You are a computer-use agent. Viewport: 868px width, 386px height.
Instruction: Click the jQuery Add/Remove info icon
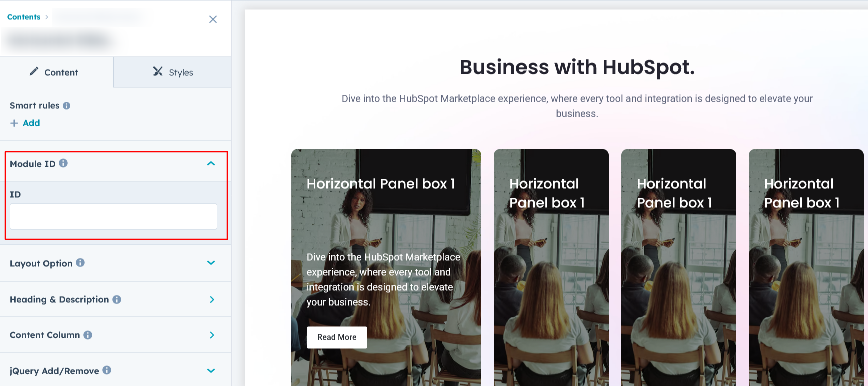point(107,370)
